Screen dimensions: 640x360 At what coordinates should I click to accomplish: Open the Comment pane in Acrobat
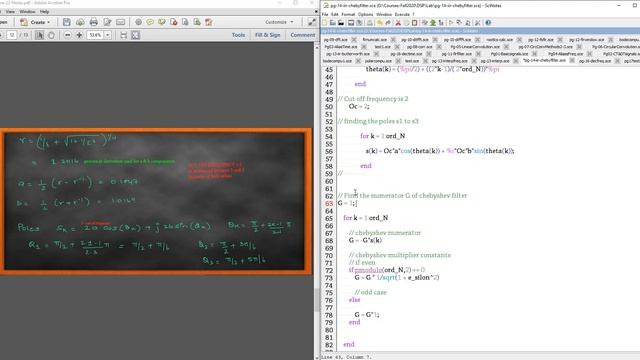[302, 35]
